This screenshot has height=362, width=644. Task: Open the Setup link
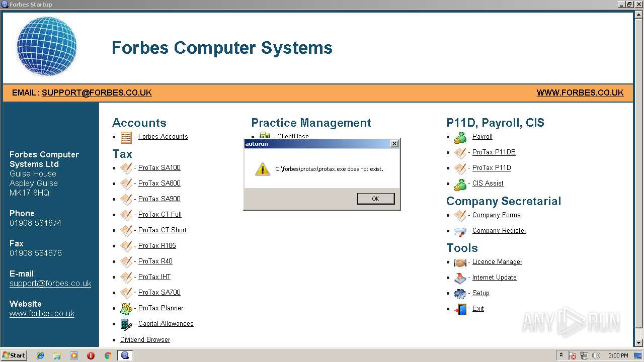pos(481,293)
